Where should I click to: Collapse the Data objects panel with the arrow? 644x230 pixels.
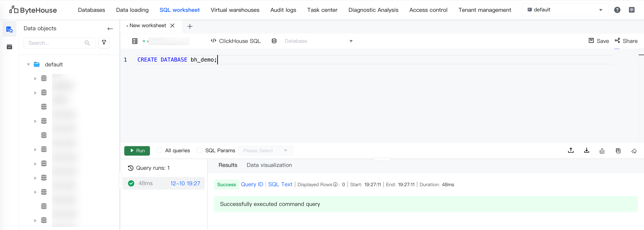tap(110, 29)
